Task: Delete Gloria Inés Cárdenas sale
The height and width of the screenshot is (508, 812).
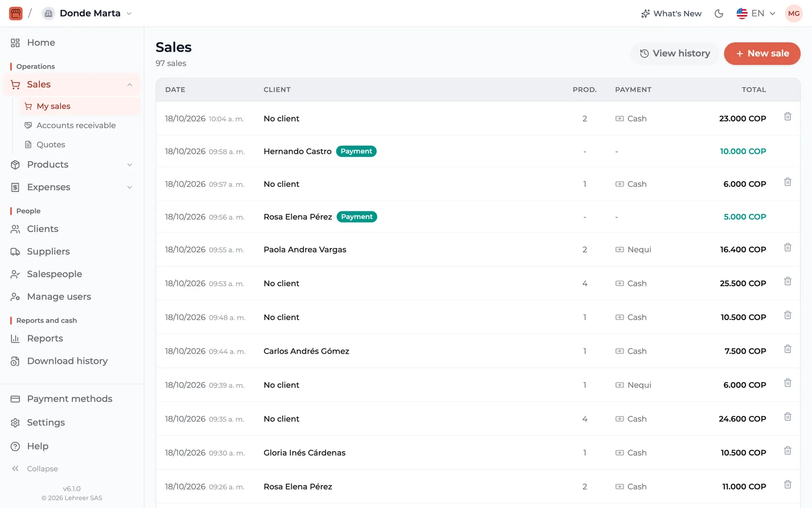Action: click(x=788, y=451)
